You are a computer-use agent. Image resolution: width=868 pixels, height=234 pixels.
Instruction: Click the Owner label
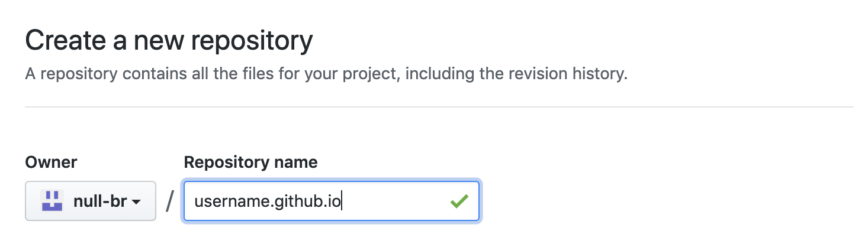click(x=51, y=162)
